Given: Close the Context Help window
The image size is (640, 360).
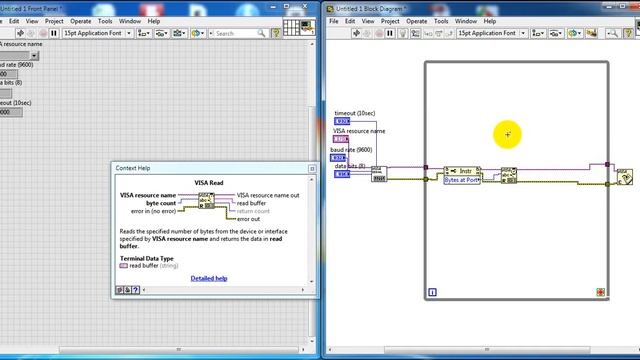Looking at the screenshot, I should coord(312,168).
